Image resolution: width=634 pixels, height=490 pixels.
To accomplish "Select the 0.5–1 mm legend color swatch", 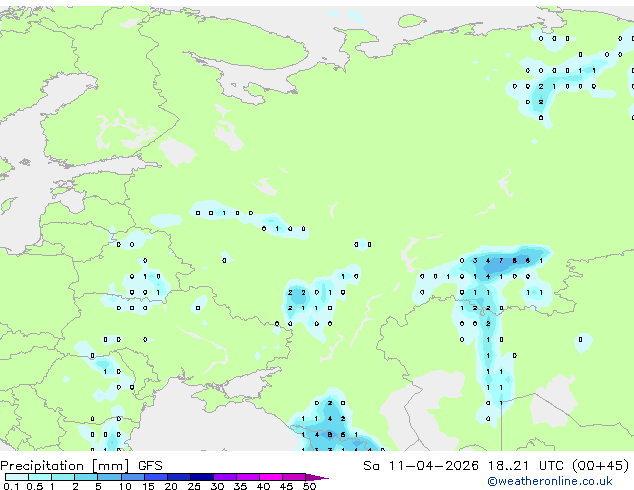I will (40, 477).
